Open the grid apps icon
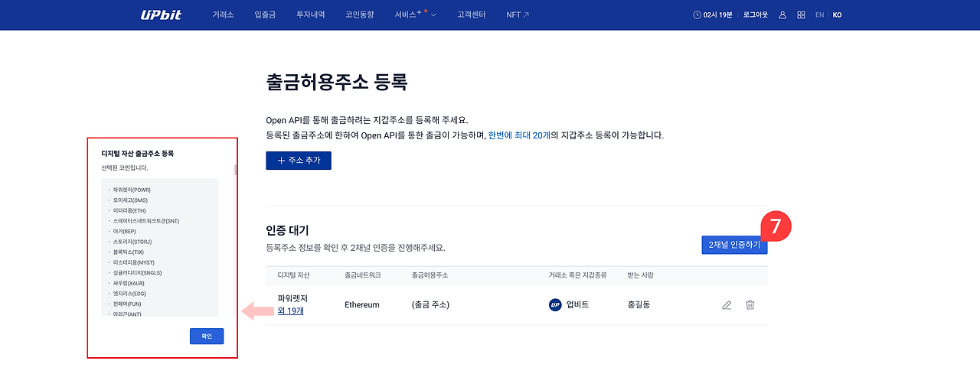980x387 pixels. [801, 15]
